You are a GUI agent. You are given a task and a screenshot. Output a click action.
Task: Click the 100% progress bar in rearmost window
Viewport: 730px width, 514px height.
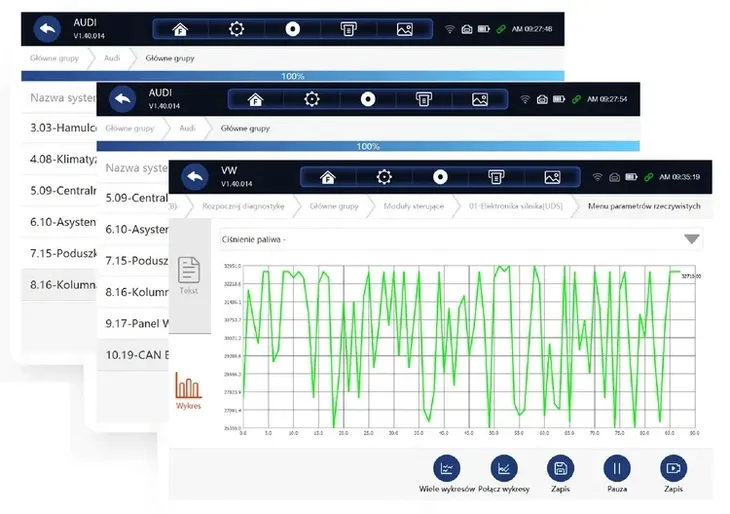pyautogui.click(x=292, y=76)
